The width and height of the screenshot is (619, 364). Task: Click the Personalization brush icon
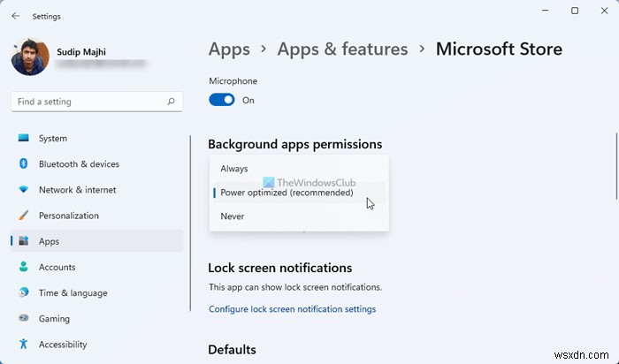tap(23, 216)
